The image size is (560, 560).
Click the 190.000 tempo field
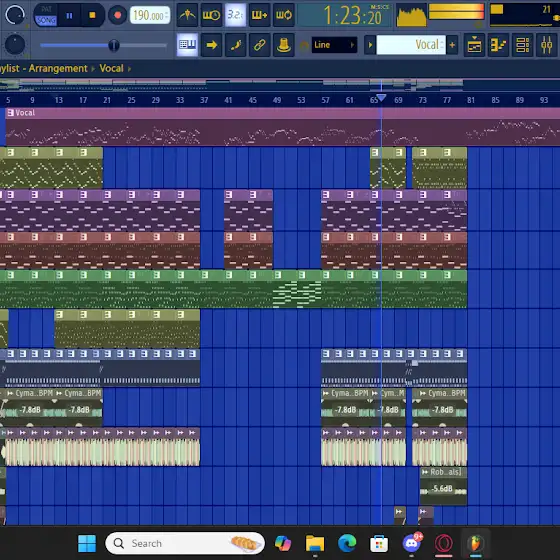coord(150,15)
